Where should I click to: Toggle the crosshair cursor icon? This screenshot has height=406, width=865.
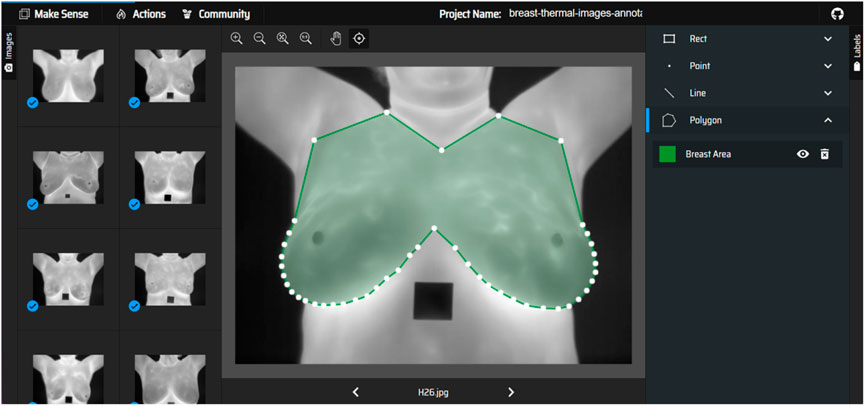coord(359,38)
